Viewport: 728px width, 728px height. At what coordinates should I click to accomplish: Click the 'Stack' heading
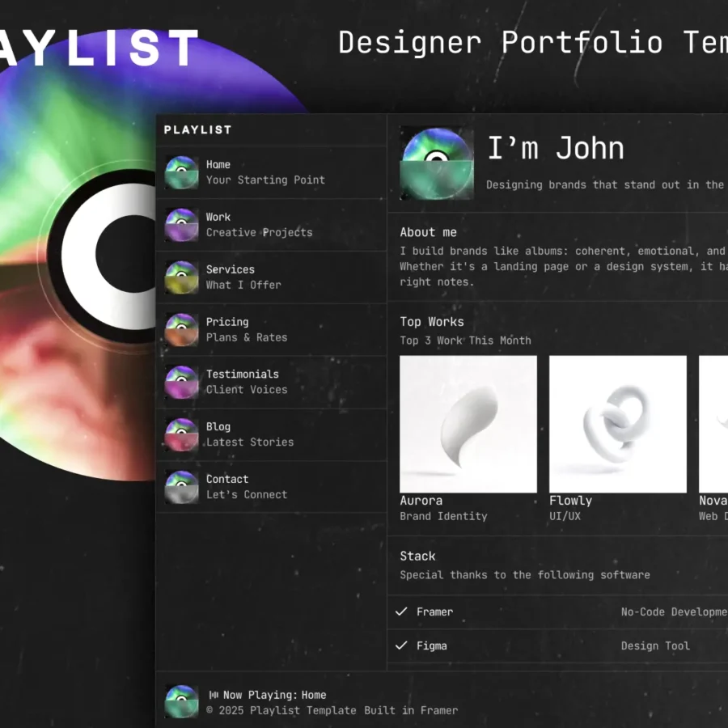point(417,557)
